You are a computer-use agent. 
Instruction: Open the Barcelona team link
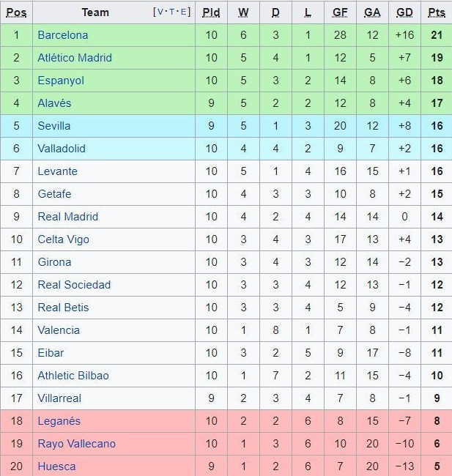click(62, 35)
